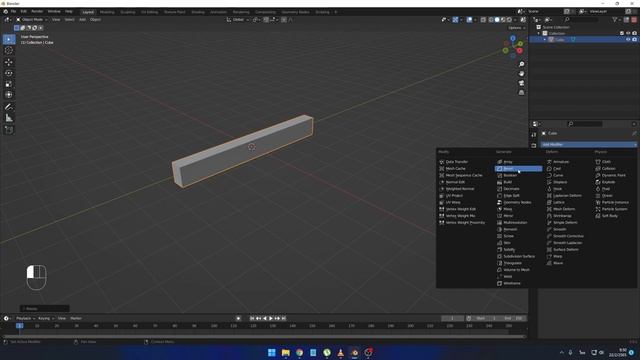Viewport: 640px width, 360px height.
Task: Open Blender logo application menu
Action: pos(5,11)
